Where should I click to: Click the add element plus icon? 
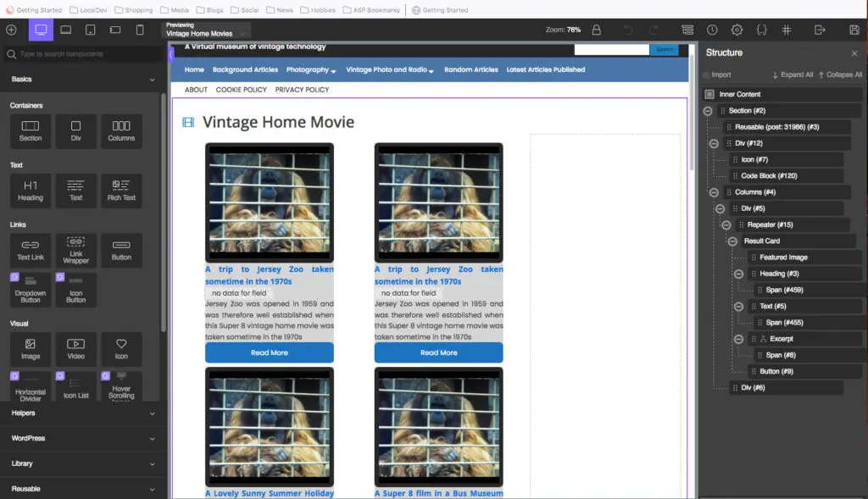click(x=11, y=30)
